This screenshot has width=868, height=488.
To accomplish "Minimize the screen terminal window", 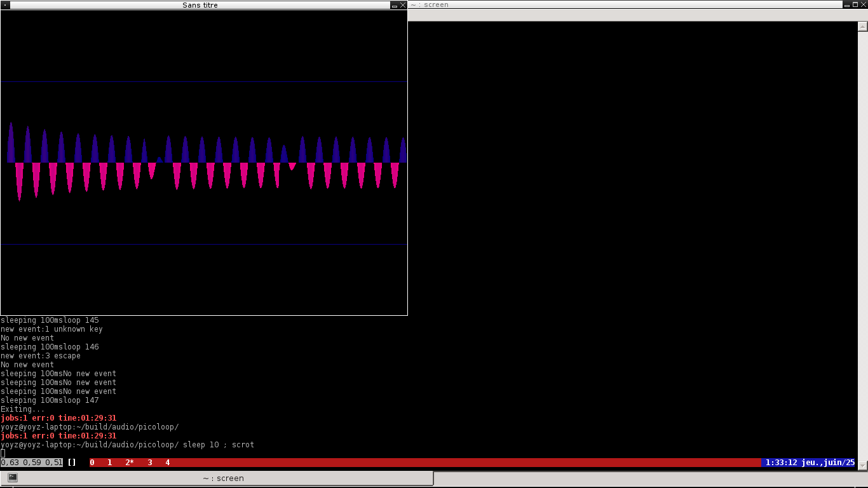I will (846, 5).
